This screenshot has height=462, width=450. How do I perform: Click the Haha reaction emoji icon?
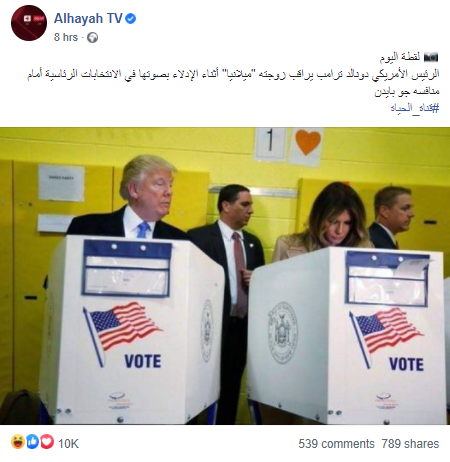coord(18,442)
